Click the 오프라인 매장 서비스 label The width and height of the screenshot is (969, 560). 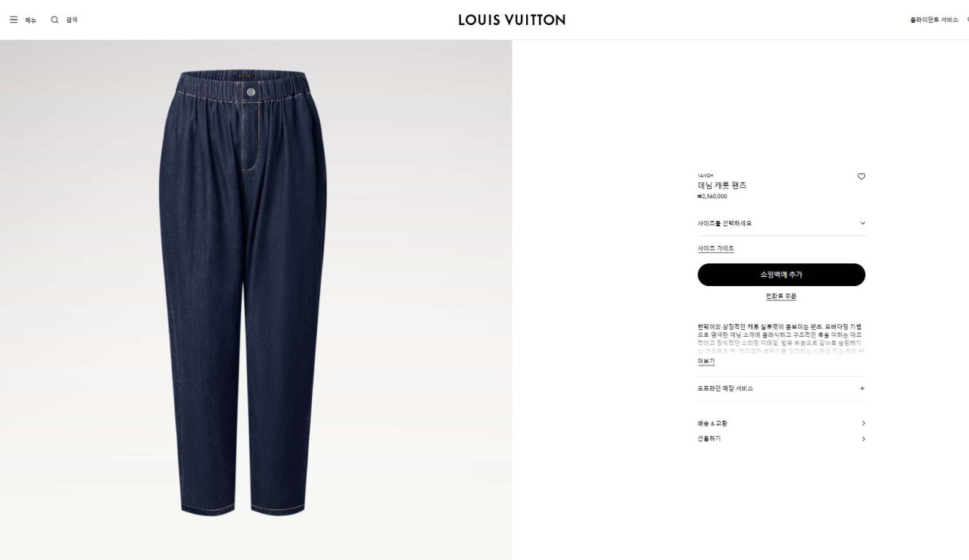pyautogui.click(x=725, y=388)
